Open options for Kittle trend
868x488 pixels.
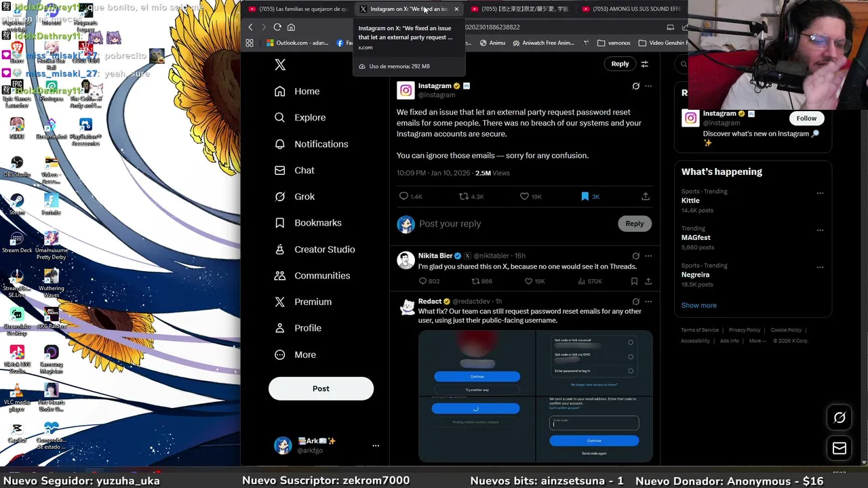click(820, 193)
